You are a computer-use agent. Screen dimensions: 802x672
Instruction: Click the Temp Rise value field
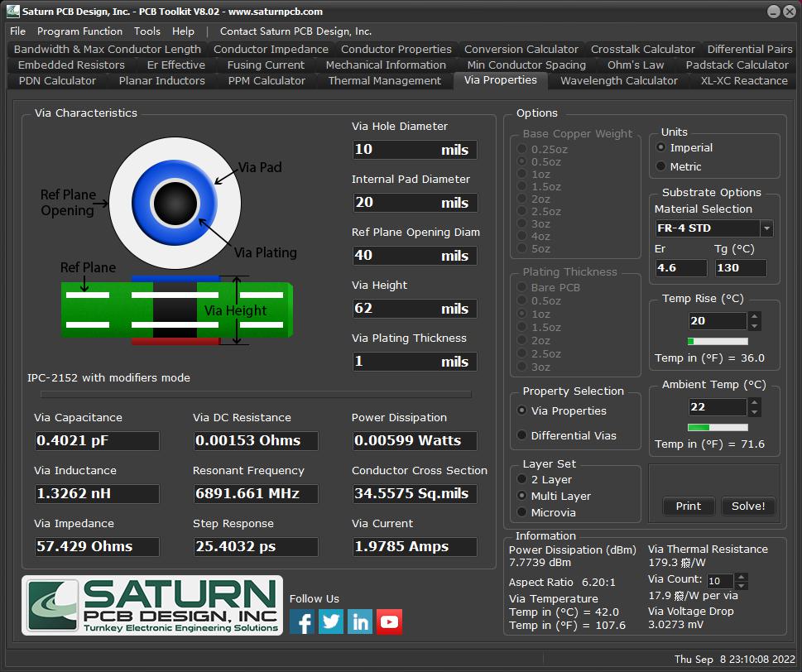[x=718, y=320]
